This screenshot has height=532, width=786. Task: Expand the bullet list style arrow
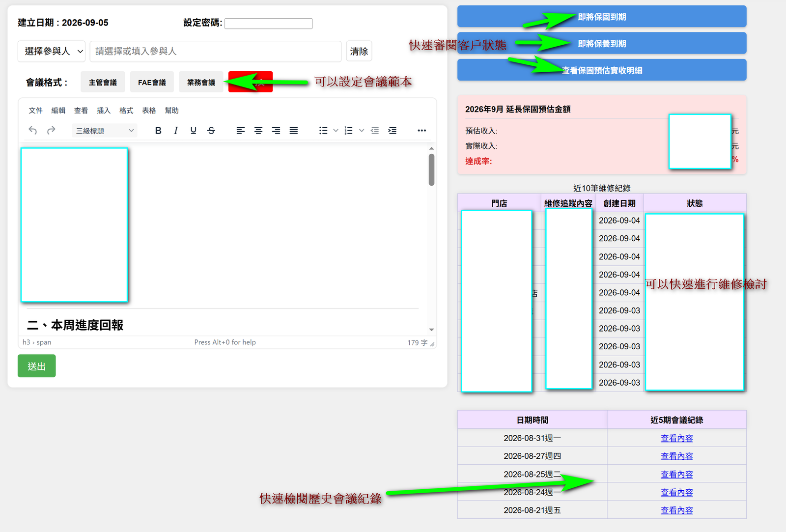coord(336,130)
